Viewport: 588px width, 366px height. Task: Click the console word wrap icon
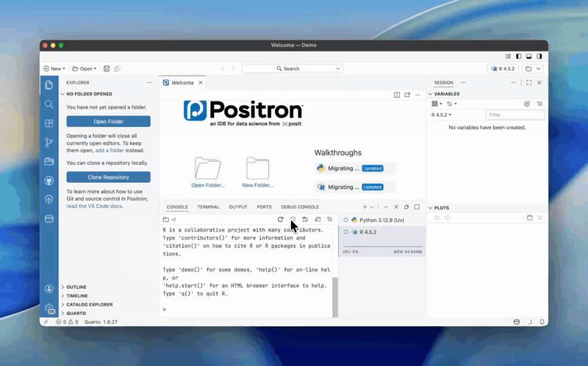[x=305, y=219]
